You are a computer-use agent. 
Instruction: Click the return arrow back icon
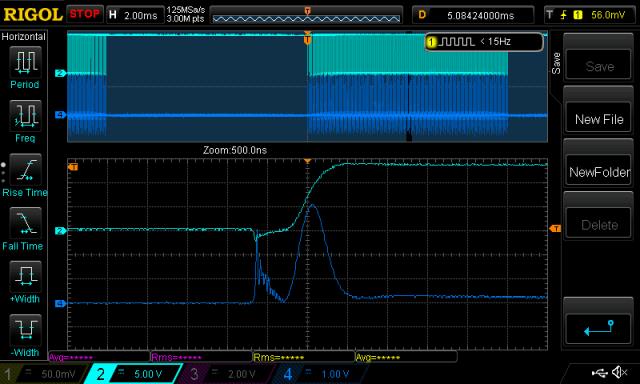click(599, 329)
